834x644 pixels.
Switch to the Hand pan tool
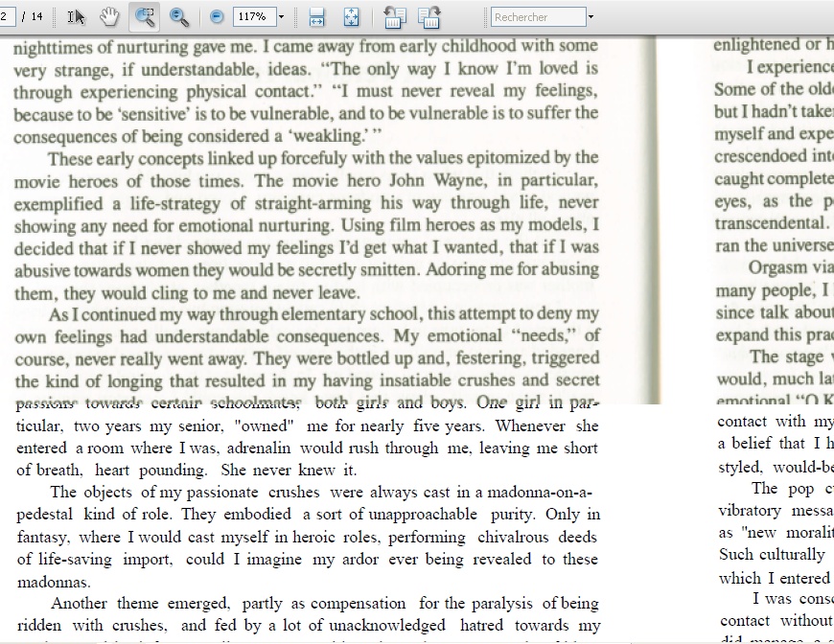click(x=109, y=17)
